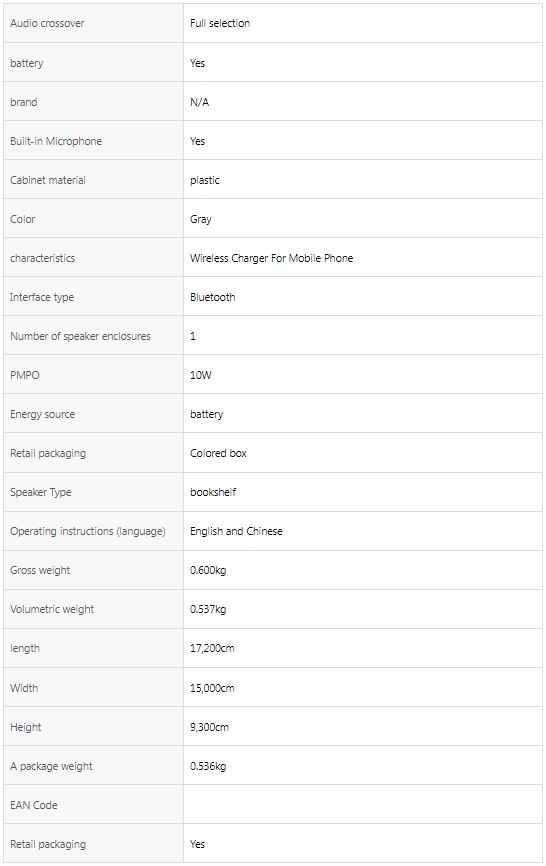Select 'English and Chinese' language value
Screen dimensions: 546x866
click(x=236, y=531)
